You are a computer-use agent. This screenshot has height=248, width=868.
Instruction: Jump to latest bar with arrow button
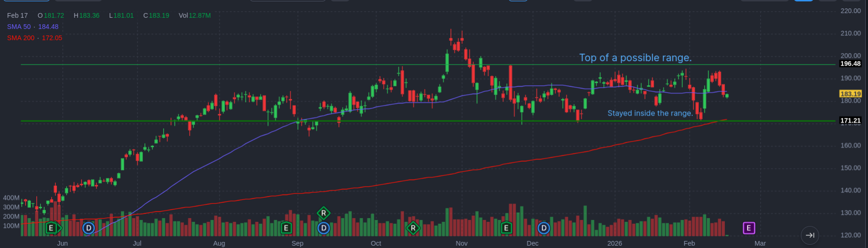click(x=810, y=235)
